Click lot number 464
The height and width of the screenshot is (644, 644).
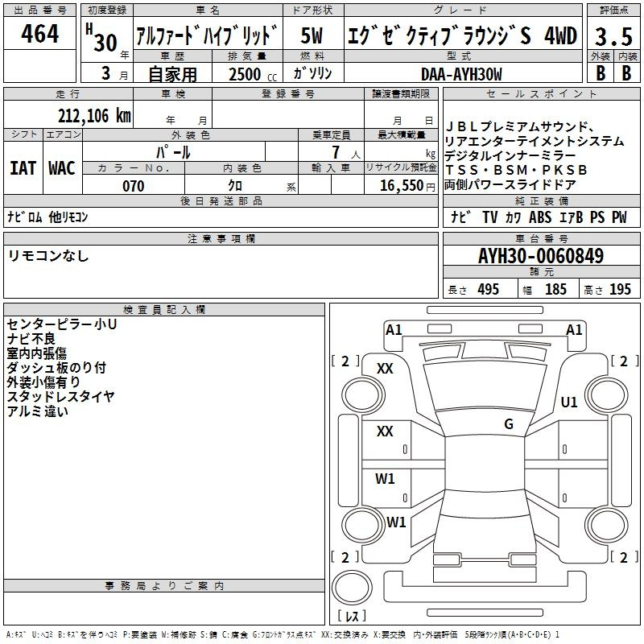coord(39,34)
